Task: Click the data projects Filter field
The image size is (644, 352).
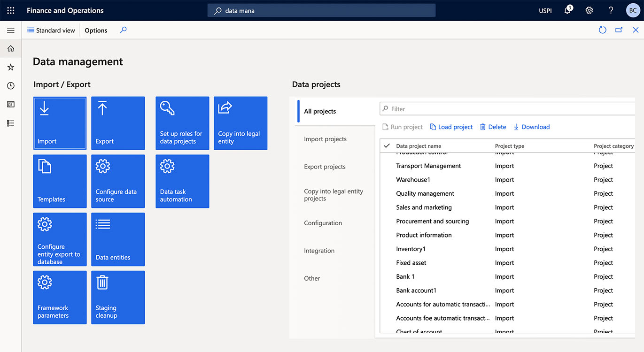Action: (507, 109)
